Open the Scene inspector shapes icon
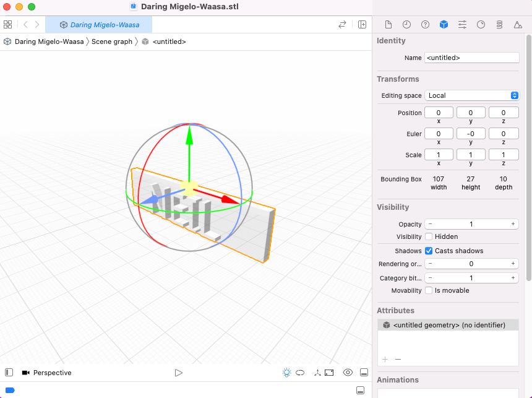The image size is (532, 398). tap(518, 25)
